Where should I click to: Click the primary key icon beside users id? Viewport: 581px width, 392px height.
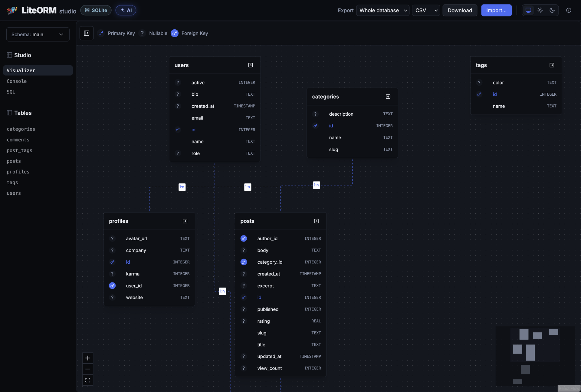point(178,130)
